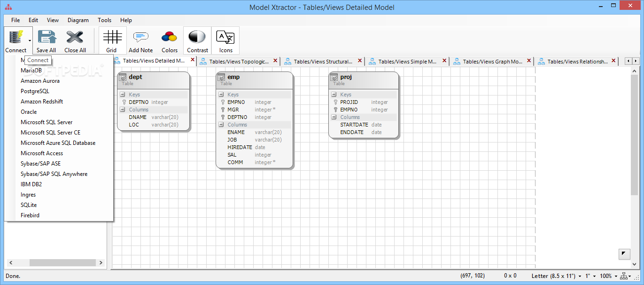Viewport: 644px width, 285px height.
Task: Choose Firebird from the connect list
Action: coord(59,215)
